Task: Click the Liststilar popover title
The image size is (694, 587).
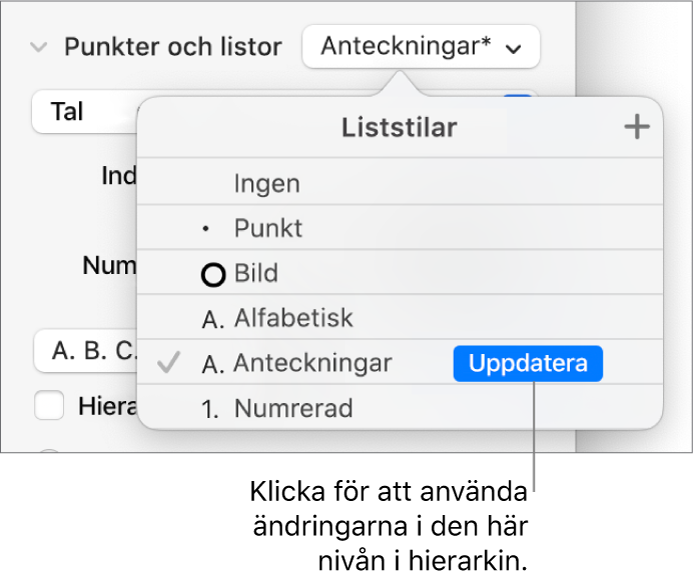Action: (x=399, y=127)
